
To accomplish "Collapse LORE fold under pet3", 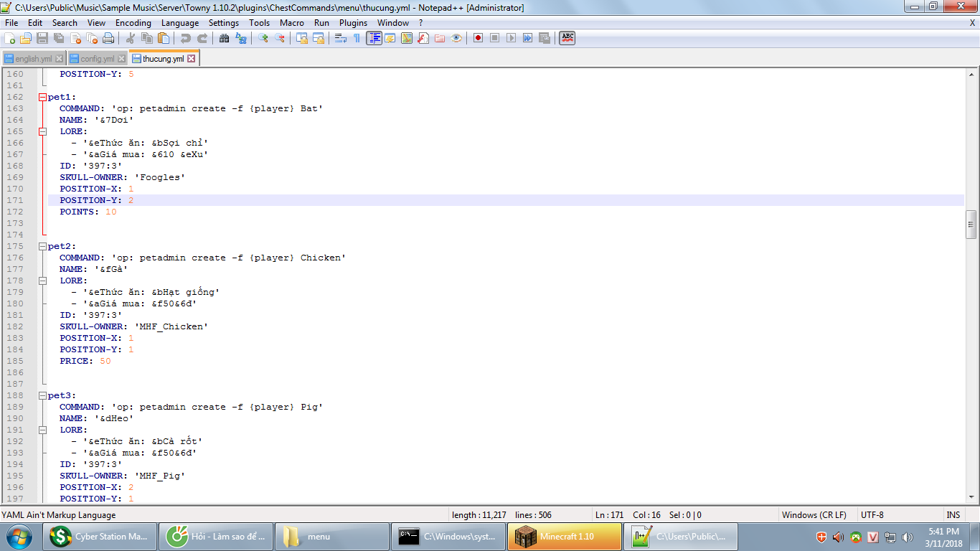I will 42,430.
